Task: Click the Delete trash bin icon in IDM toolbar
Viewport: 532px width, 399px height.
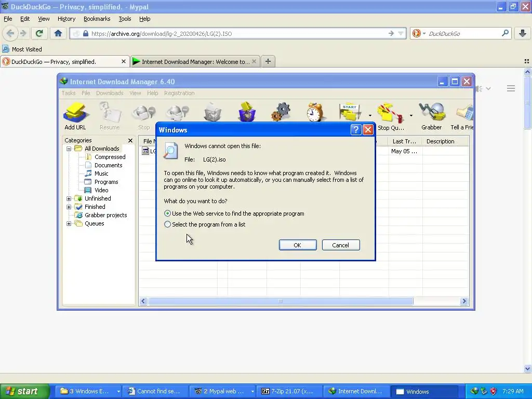Action: [212, 112]
